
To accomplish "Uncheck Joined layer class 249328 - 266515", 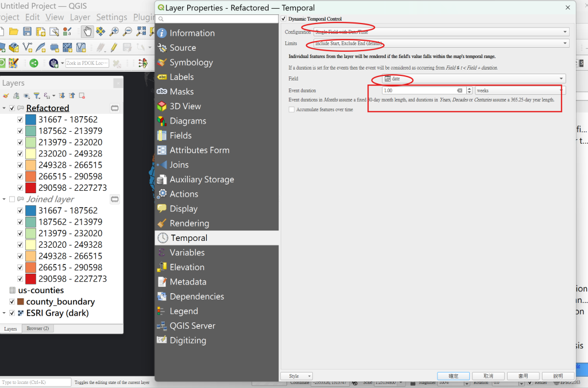I will [x=20, y=256].
